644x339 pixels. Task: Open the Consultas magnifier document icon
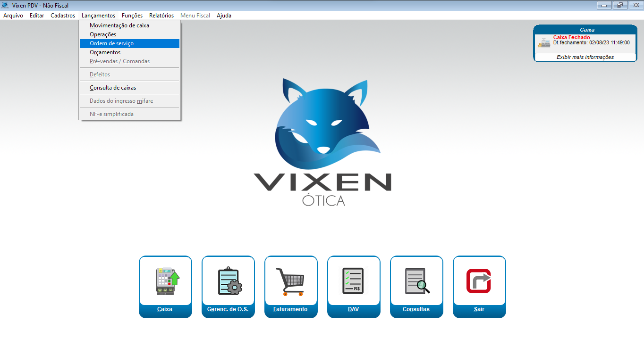pos(417,281)
